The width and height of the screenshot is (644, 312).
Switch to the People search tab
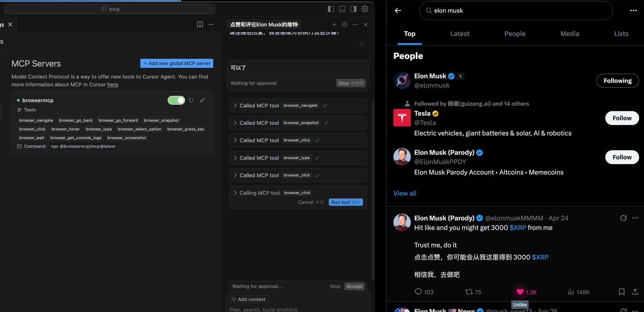pyautogui.click(x=515, y=34)
